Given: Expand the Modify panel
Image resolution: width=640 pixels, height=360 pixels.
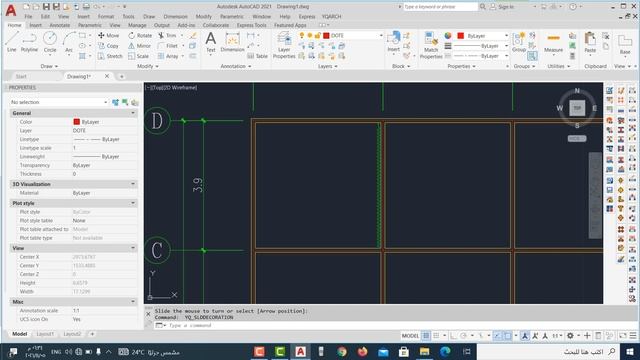Looking at the screenshot, I should pyautogui.click(x=147, y=66).
